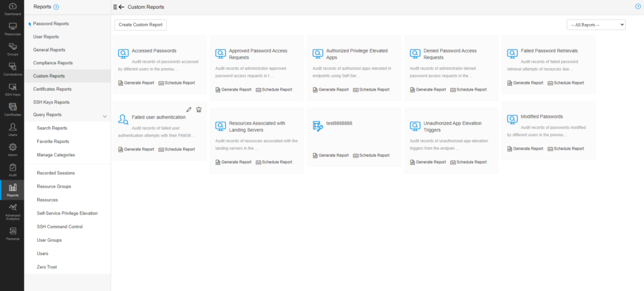Open the Admin gear icon
644x291 pixels.
[12, 149]
